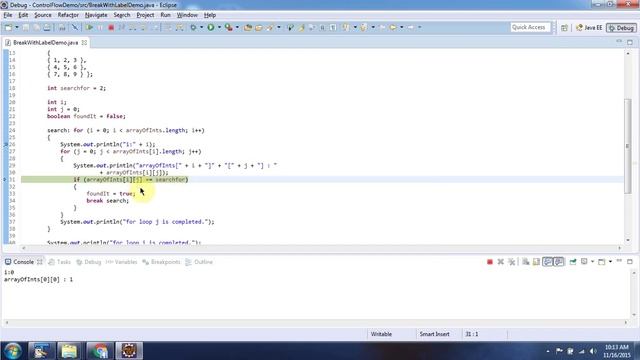Click the editor's horizontal scroll-right arrow
640x360 pixels.
tap(620, 248)
